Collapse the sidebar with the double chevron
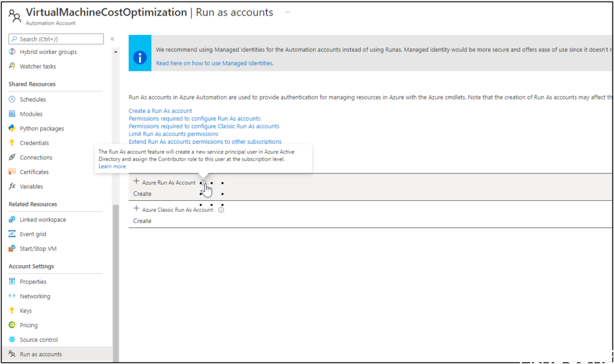Image resolution: width=614 pixels, height=364 pixels. click(x=112, y=39)
